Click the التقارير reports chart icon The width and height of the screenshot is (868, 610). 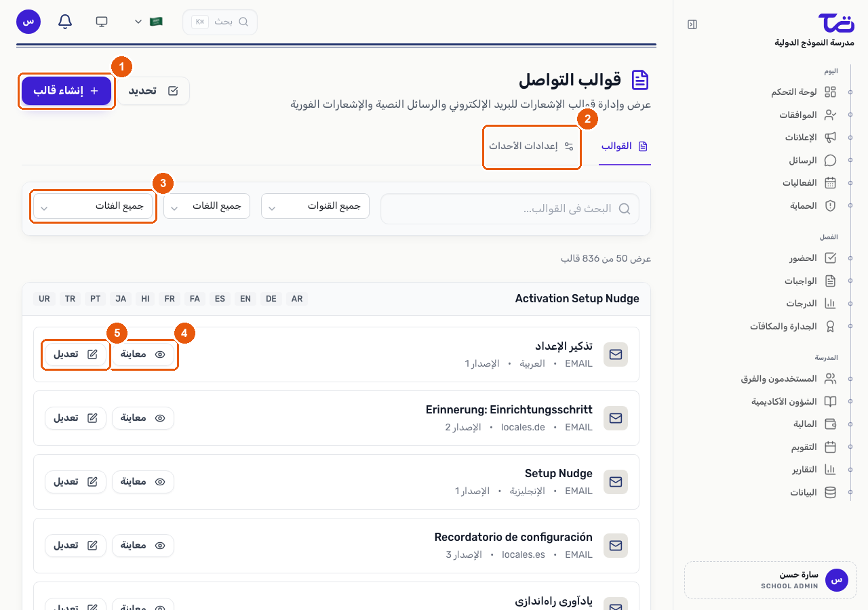pyautogui.click(x=830, y=470)
